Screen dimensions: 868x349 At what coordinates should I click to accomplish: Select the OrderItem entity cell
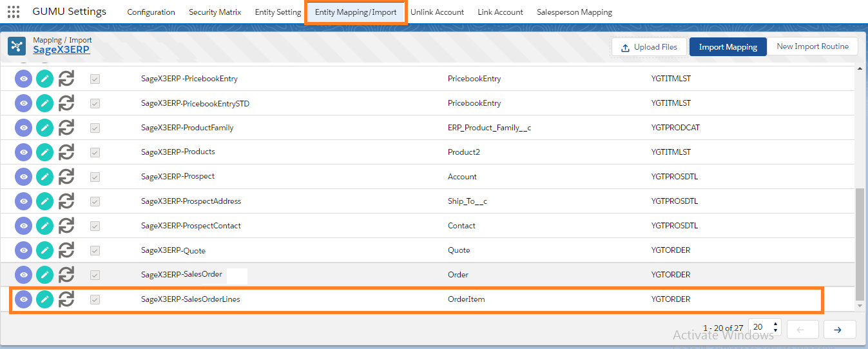point(466,299)
